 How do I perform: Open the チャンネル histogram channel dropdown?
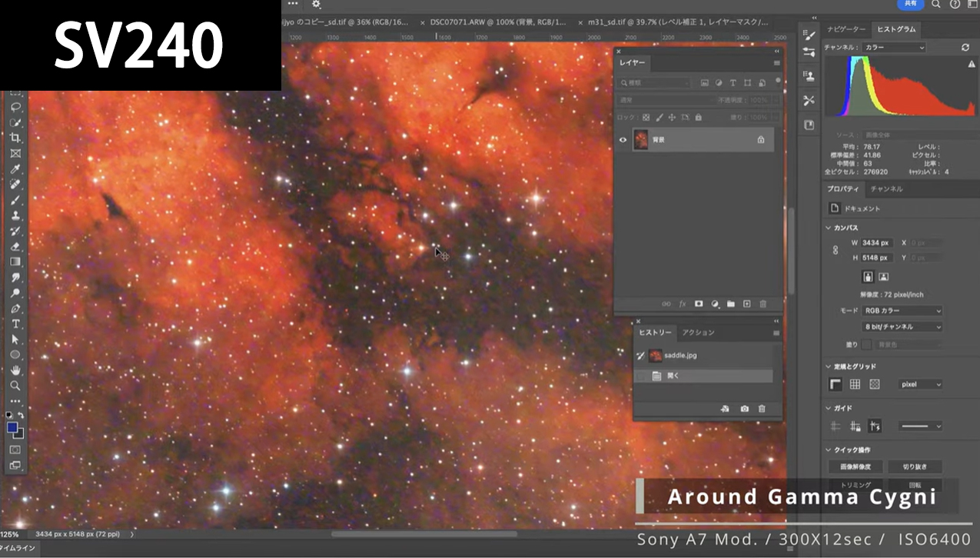[895, 48]
